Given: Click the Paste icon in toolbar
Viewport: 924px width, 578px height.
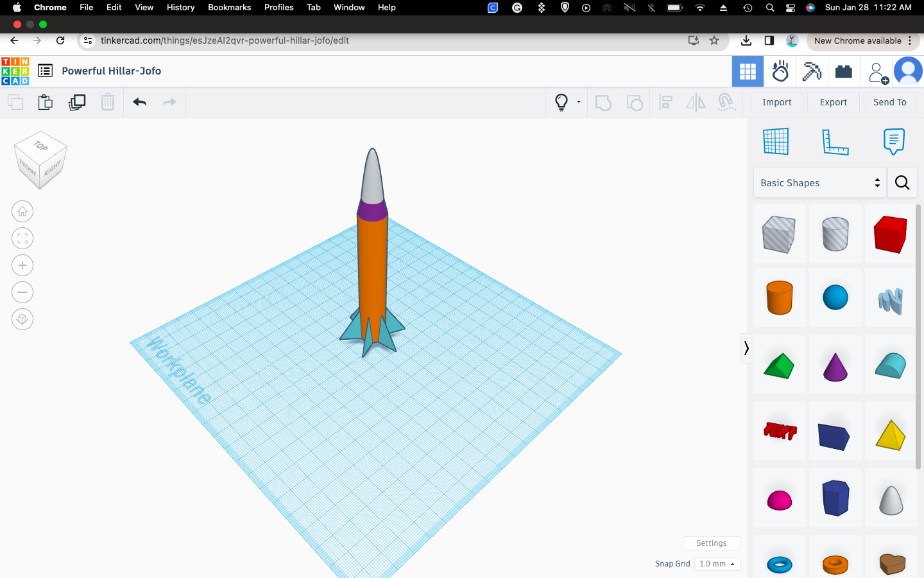Looking at the screenshot, I should [46, 102].
